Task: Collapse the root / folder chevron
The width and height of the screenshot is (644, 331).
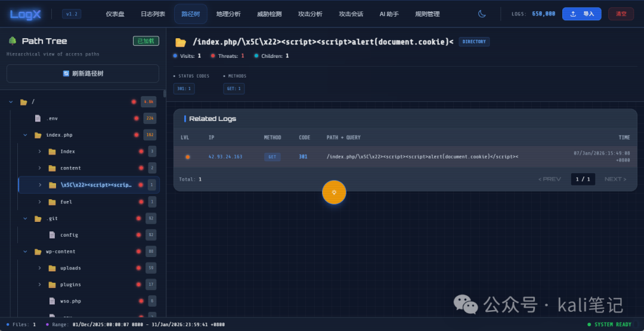Action: tap(11, 102)
